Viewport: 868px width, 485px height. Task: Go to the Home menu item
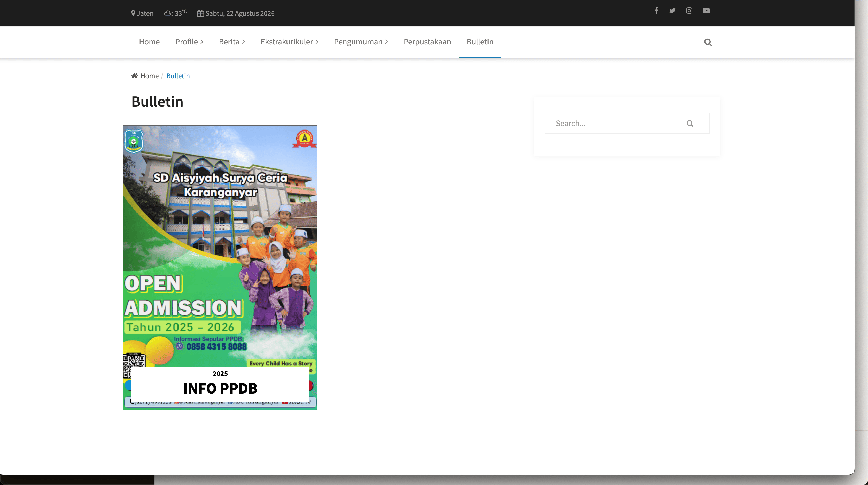[x=149, y=41]
